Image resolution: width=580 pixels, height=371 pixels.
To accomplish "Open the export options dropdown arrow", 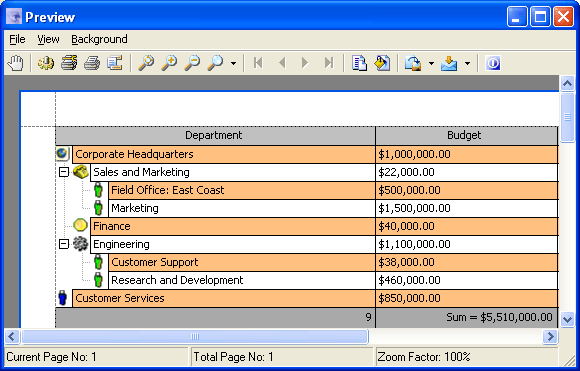I will pos(431,64).
